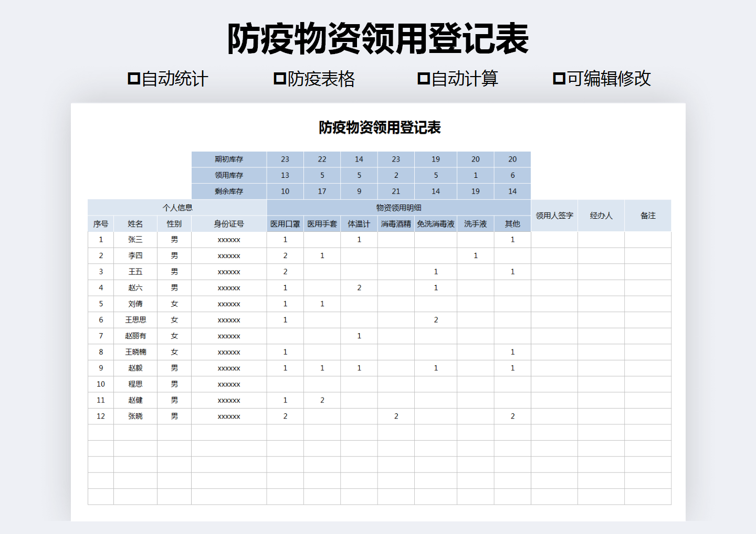The width and height of the screenshot is (756, 534).
Task: Select the 医用手套 column header
Action: click(321, 223)
